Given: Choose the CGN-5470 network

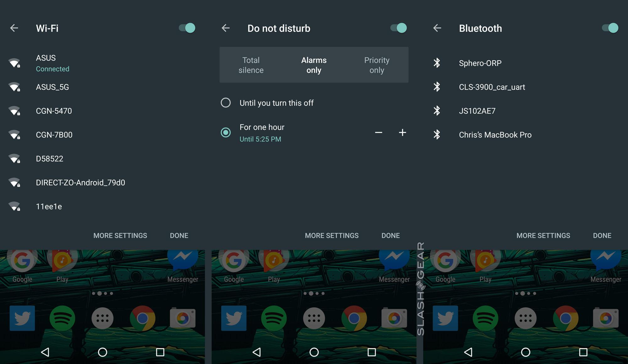Looking at the screenshot, I should pyautogui.click(x=102, y=111).
